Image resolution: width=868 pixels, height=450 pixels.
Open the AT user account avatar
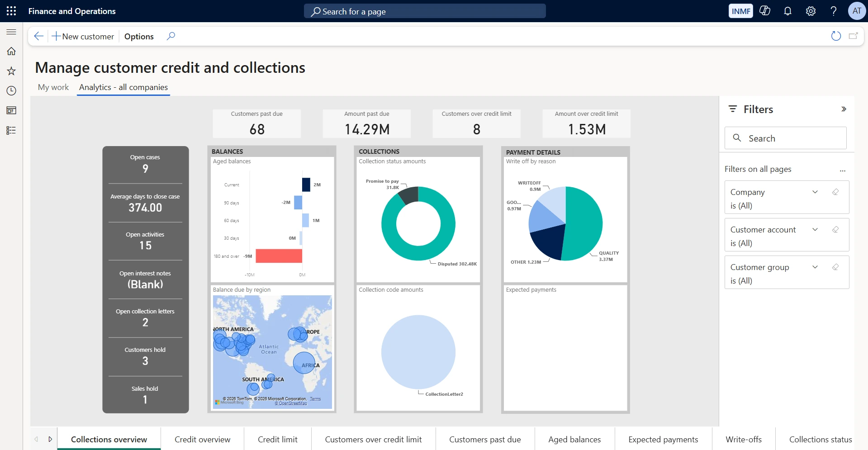click(x=857, y=11)
